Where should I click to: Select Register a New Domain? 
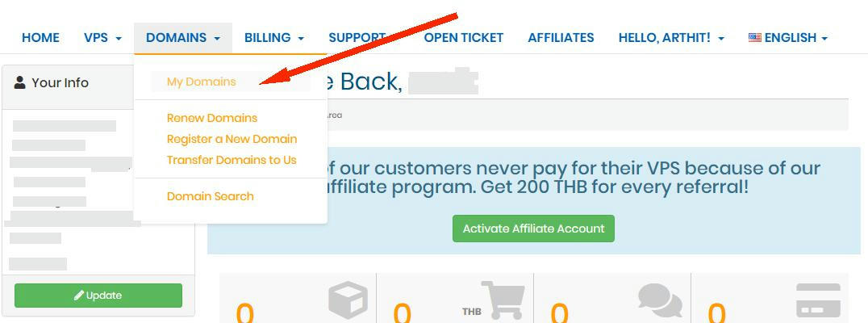click(x=232, y=139)
